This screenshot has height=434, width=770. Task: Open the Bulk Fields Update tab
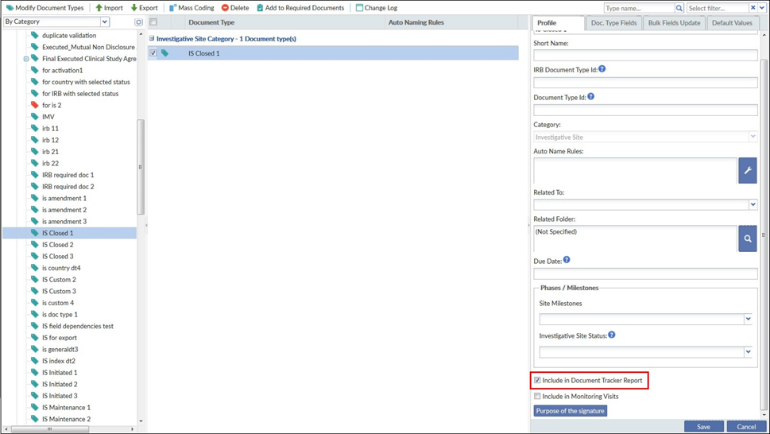click(x=674, y=23)
